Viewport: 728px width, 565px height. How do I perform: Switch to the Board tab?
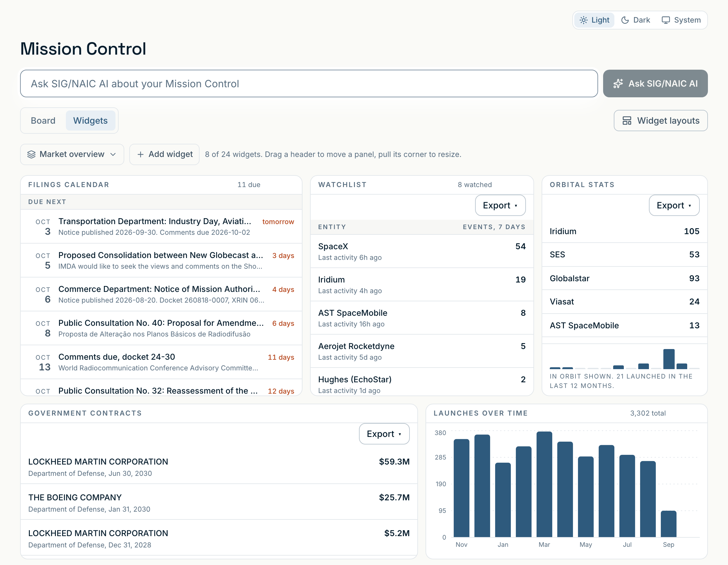click(43, 121)
